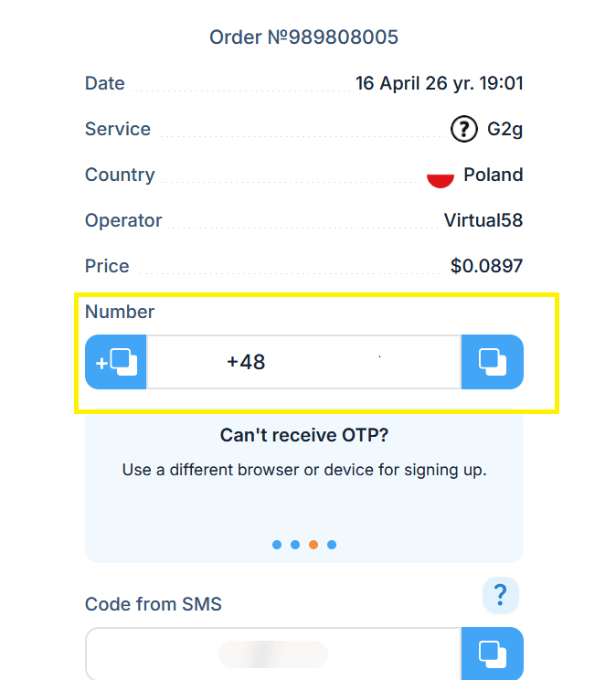Screen dimensions: 616x680
Task: Copy the SMS code button
Action: tap(493, 653)
